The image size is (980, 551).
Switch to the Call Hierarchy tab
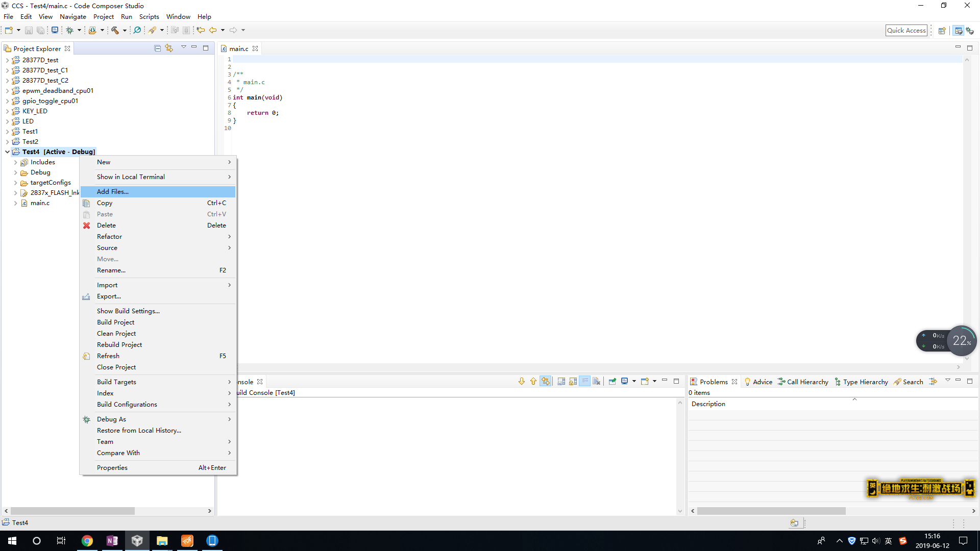tap(803, 382)
